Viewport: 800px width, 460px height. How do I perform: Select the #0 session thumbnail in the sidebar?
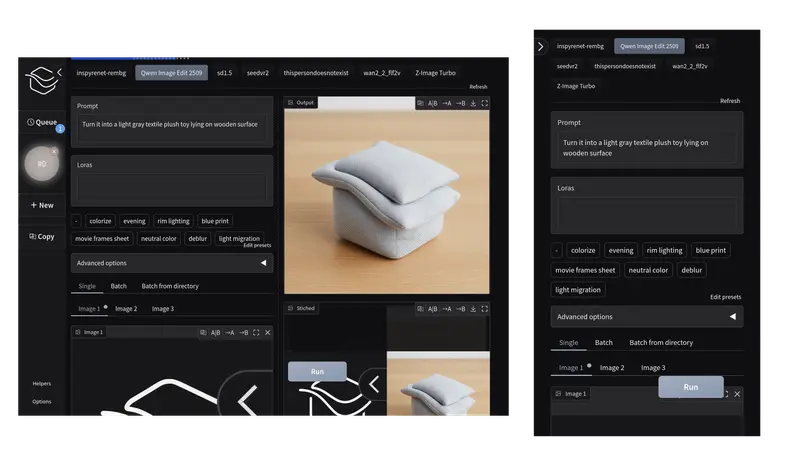42,164
